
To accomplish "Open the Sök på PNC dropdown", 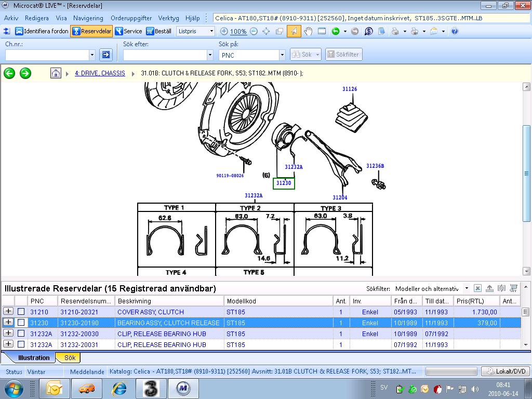I will point(282,55).
